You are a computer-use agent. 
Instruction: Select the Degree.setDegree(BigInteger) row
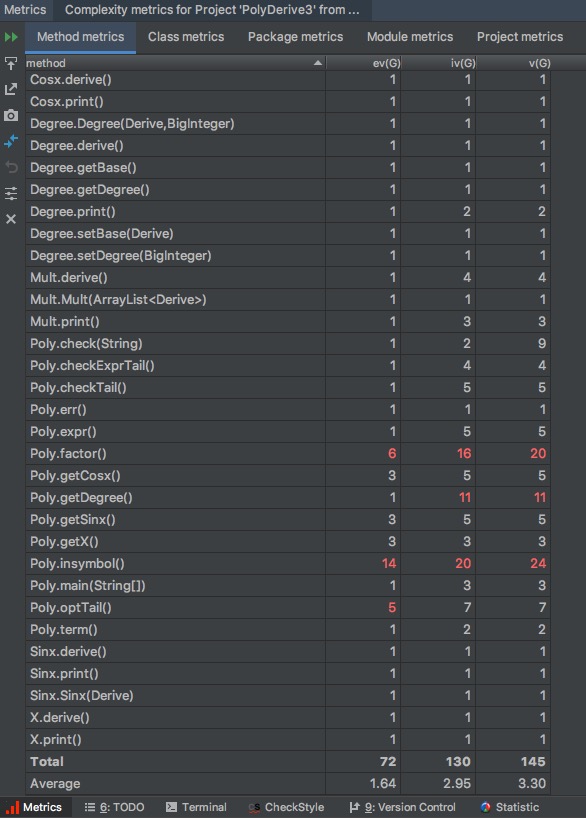(x=288, y=255)
